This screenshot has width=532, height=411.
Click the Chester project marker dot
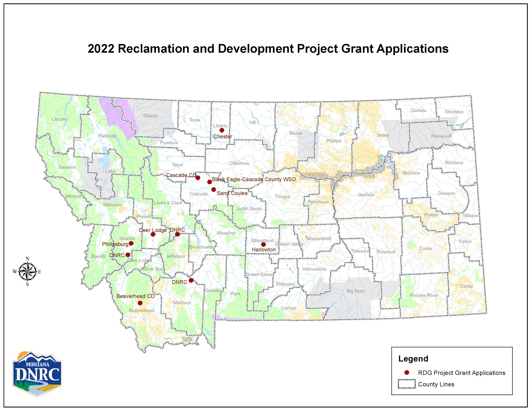tap(222, 130)
